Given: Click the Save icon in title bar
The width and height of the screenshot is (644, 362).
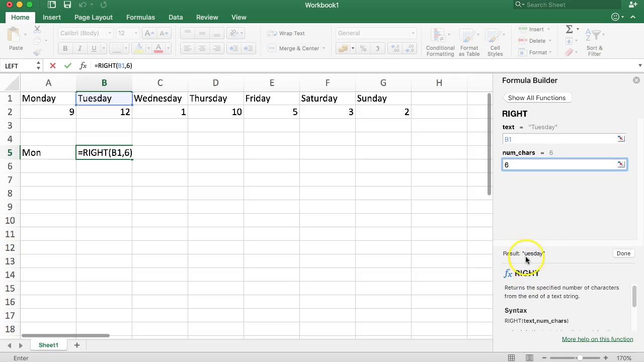Looking at the screenshot, I should pos(67,5).
